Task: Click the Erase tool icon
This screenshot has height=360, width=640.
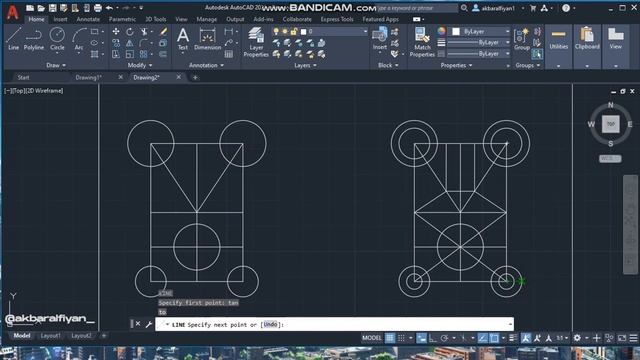Action: pos(163,31)
